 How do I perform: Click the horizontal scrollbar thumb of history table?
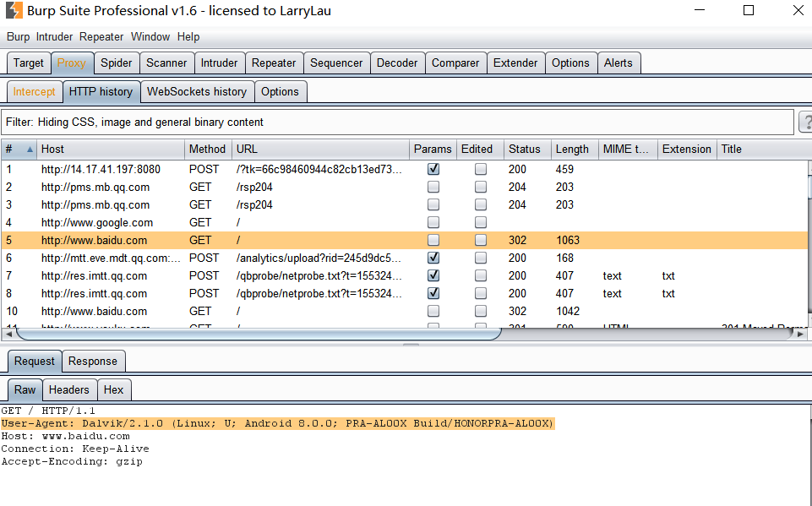point(258,334)
